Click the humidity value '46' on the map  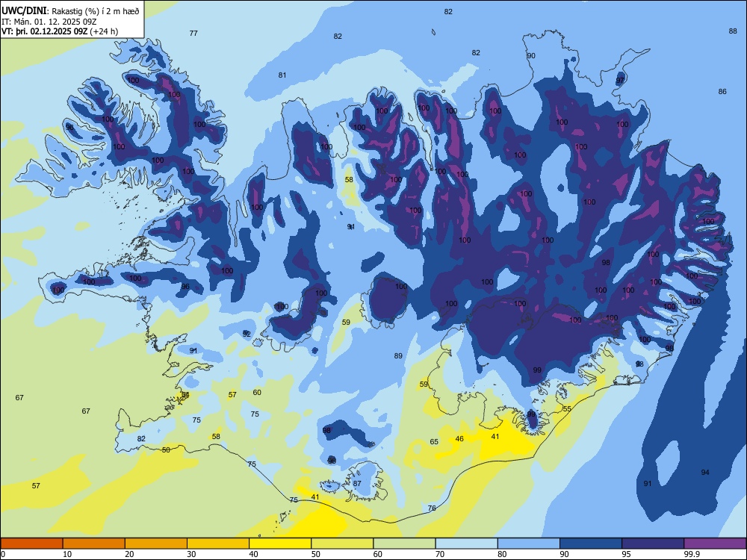point(459,438)
